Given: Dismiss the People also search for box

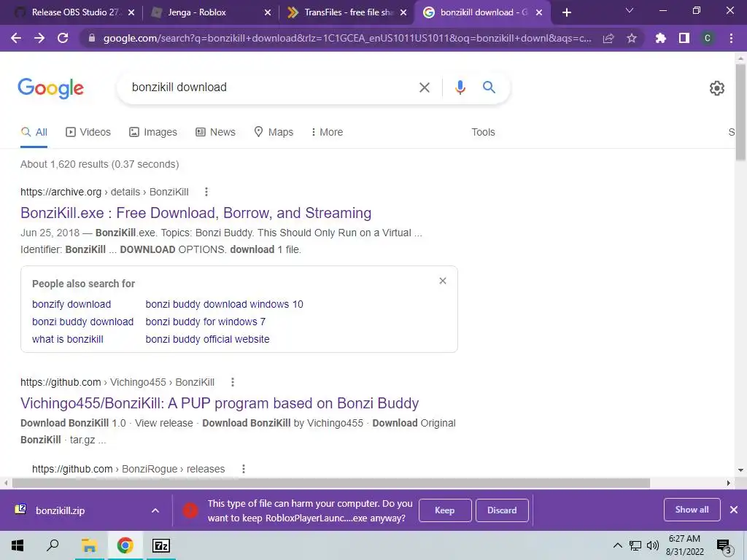Looking at the screenshot, I should (x=443, y=281).
